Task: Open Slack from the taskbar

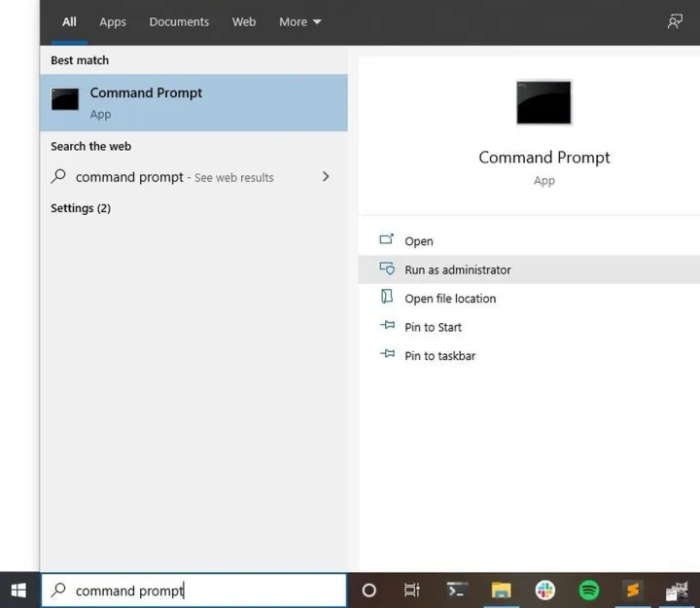Action: [x=544, y=590]
